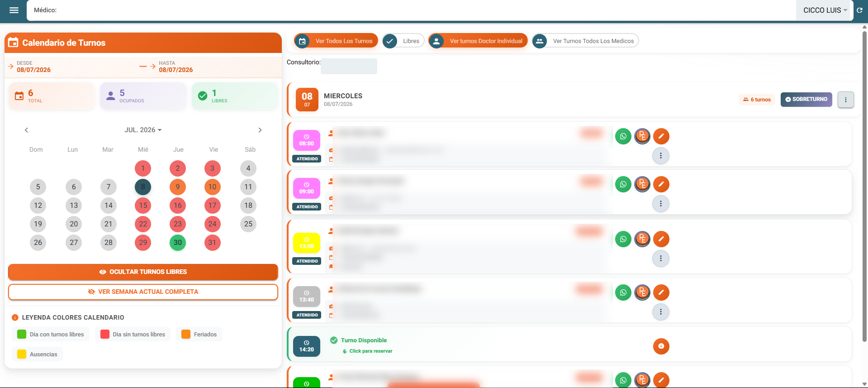Toggle Ver Semana Actual Completa view
The height and width of the screenshot is (388, 868).
pos(143,292)
